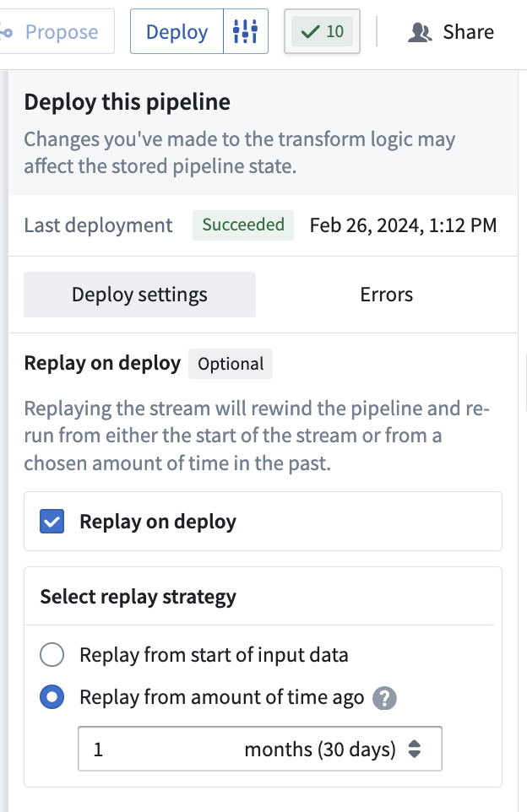The image size is (527, 812).
Task: Open help icon beside time ago option
Action: [384, 698]
